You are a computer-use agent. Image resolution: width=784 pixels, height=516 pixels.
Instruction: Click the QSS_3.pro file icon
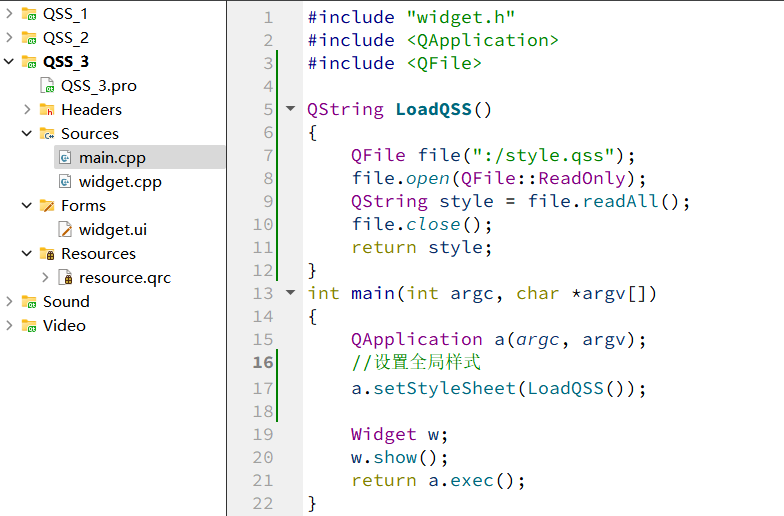(47, 86)
